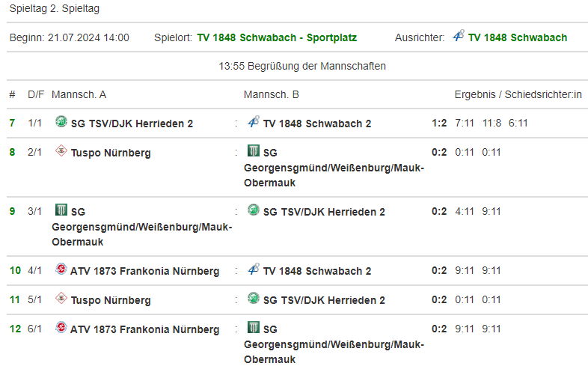
Task: Click the Ausrichter club logo icon
Action: click(459, 37)
